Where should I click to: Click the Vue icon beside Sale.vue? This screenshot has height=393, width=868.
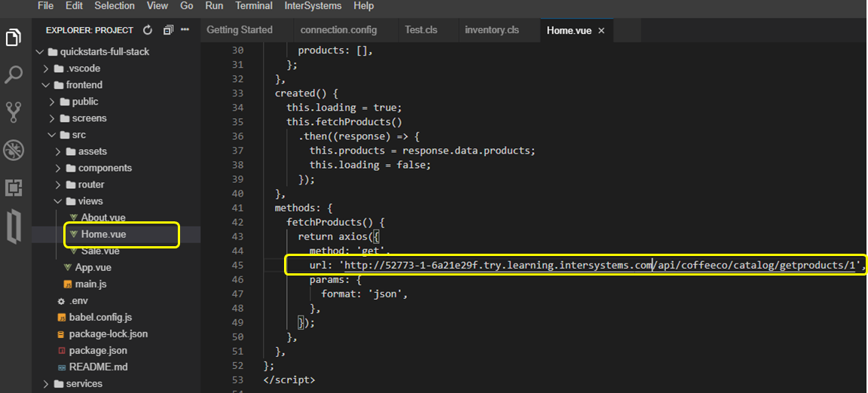pos(74,251)
